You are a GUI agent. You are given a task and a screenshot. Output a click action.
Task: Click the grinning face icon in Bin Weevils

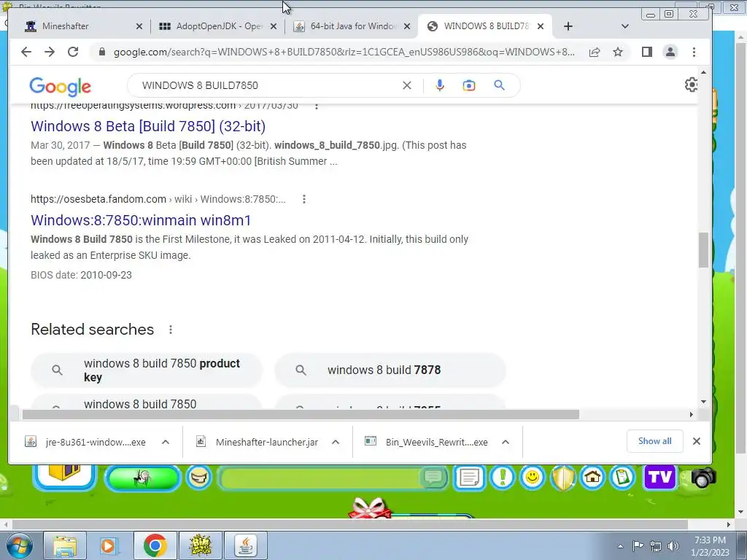[x=198, y=477]
